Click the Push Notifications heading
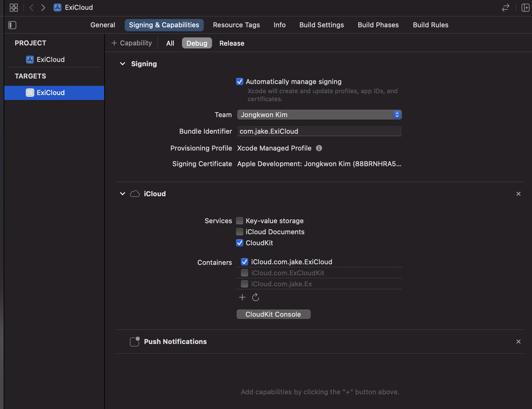532x409 pixels. coord(175,342)
